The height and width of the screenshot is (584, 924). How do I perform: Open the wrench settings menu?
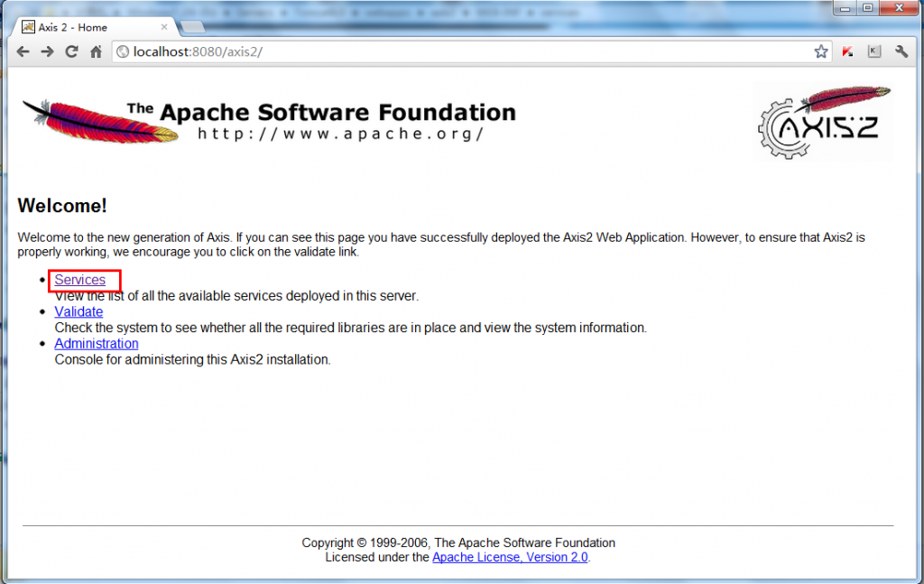coord(901,51)
